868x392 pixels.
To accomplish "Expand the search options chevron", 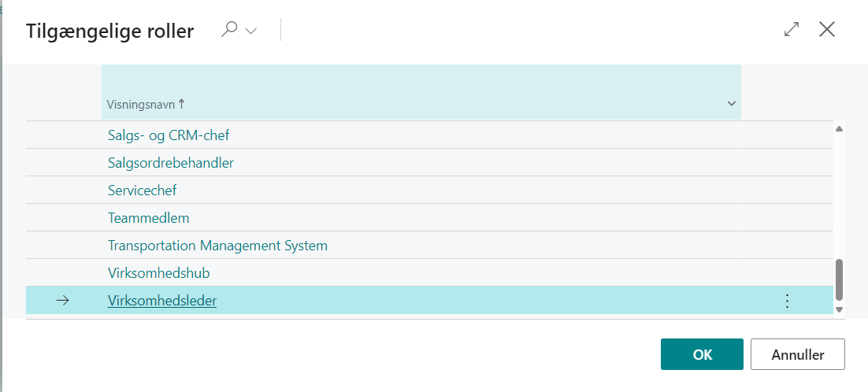I will click(251, 31).
